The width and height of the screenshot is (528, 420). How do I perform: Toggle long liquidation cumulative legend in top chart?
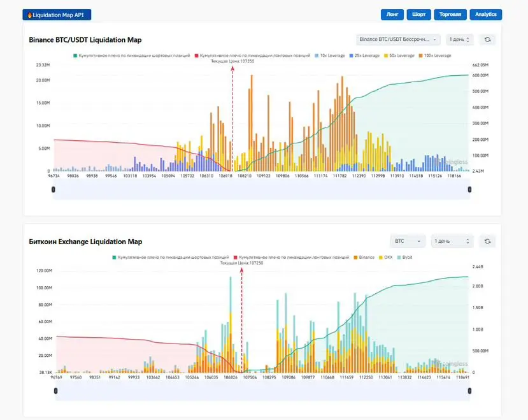252,55
